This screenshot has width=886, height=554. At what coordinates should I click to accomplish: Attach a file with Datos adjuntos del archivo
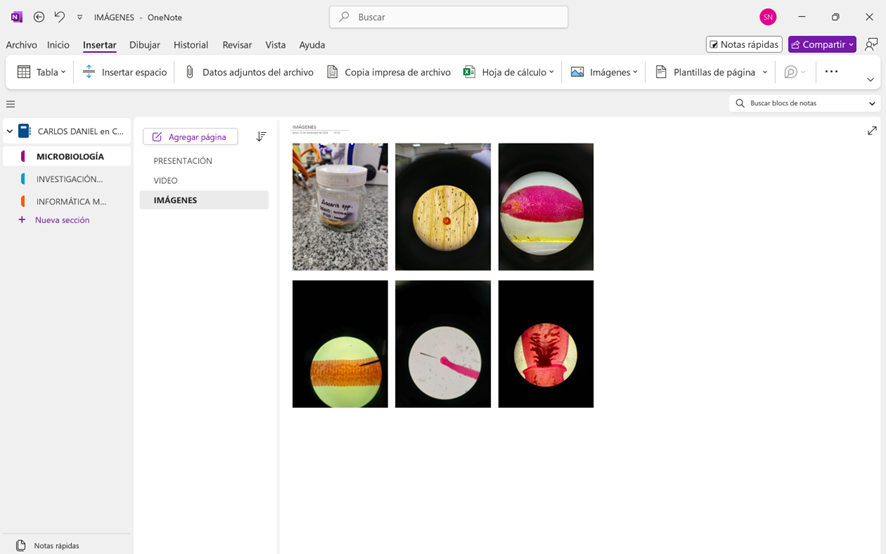click(x=249, y=72)
